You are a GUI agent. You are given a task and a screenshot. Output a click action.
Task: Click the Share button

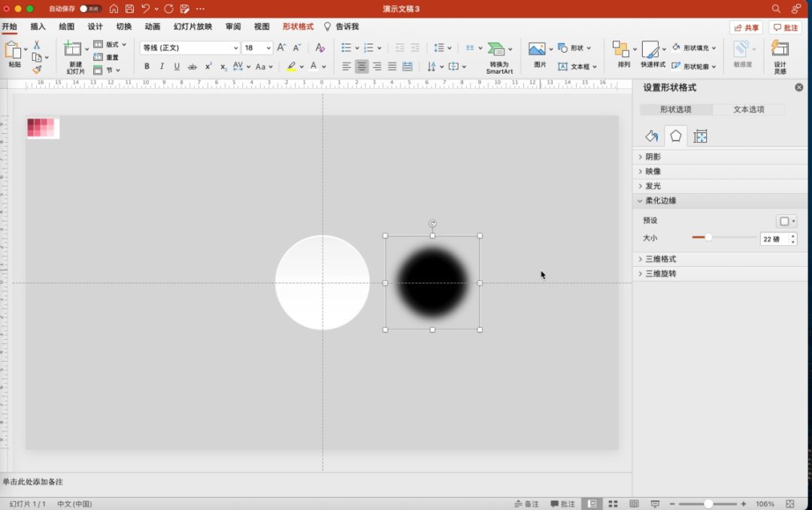[746, 28]
